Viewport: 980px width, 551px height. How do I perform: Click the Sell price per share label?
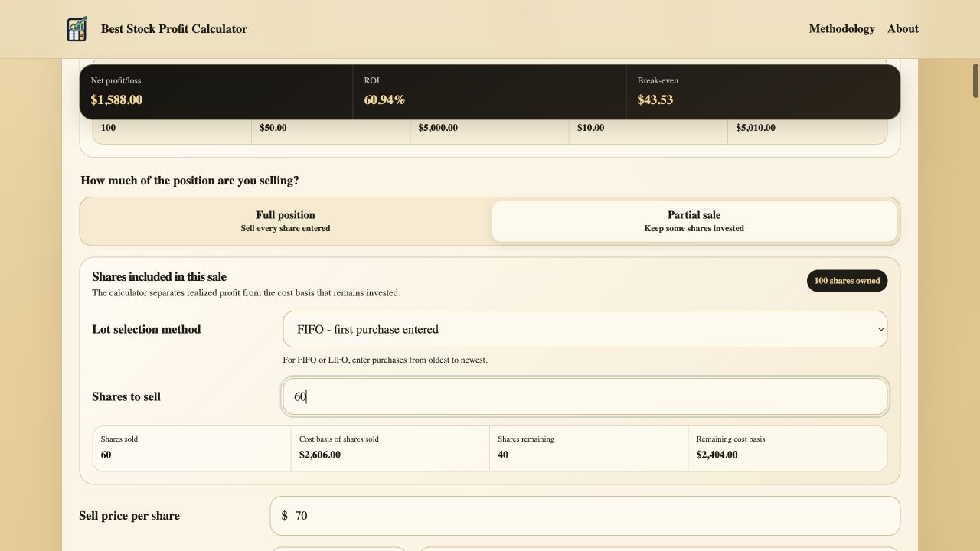[129, 516]
